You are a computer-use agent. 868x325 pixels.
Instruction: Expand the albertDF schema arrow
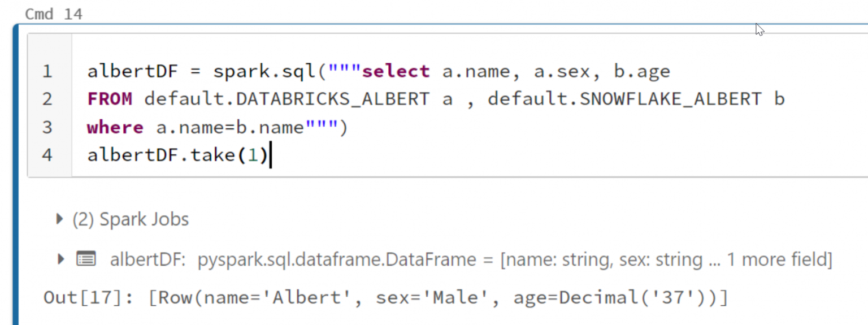(x=61, y=259)
